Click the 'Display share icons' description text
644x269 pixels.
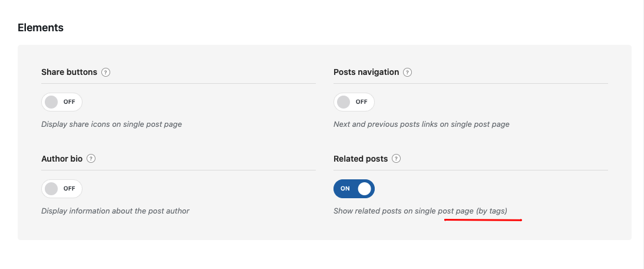click(111, 124)
